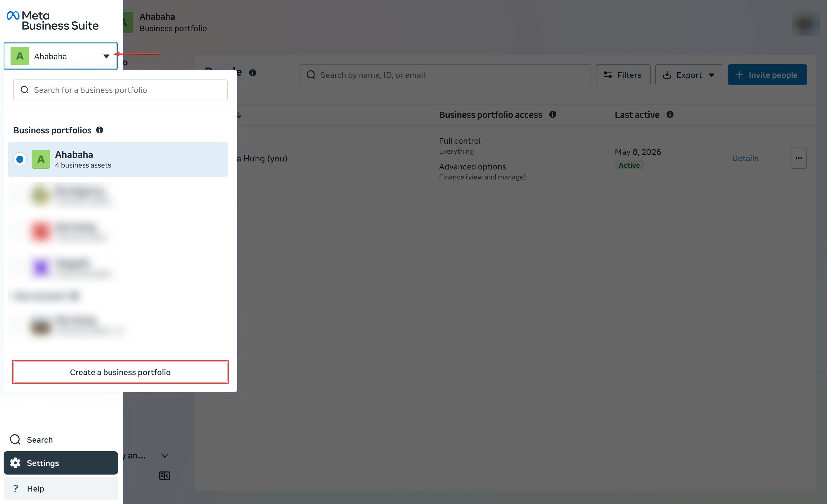Image resolution: width=827 pixels, height=504 pixels.
Task: Click the Settings gear icon
Action: click(x=15, y=463)
